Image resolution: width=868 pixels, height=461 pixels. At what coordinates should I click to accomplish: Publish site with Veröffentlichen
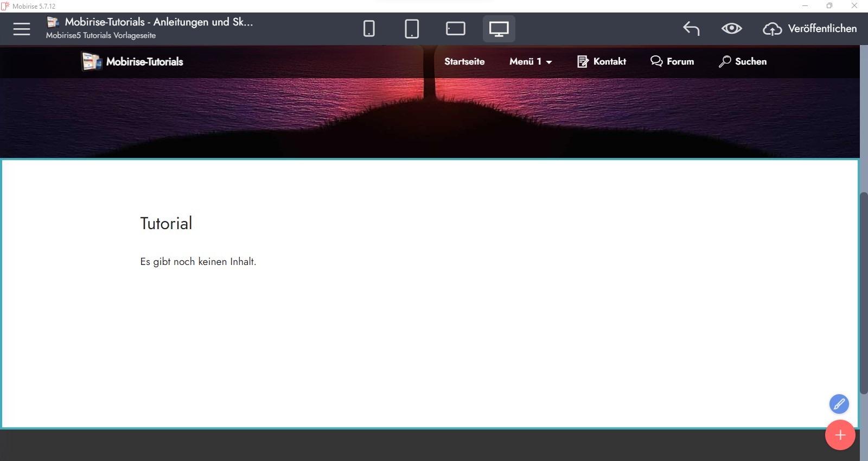point(822,28)
